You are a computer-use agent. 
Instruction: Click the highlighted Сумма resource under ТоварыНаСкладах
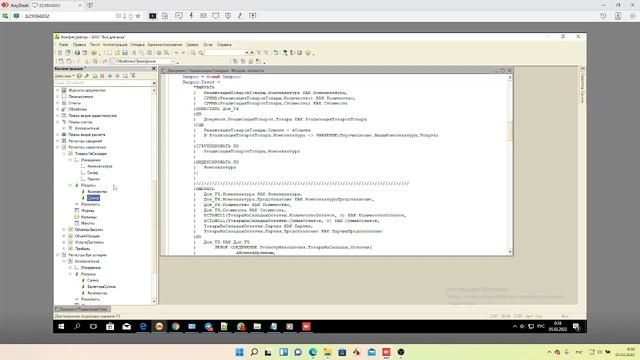(x=93, y=198)
